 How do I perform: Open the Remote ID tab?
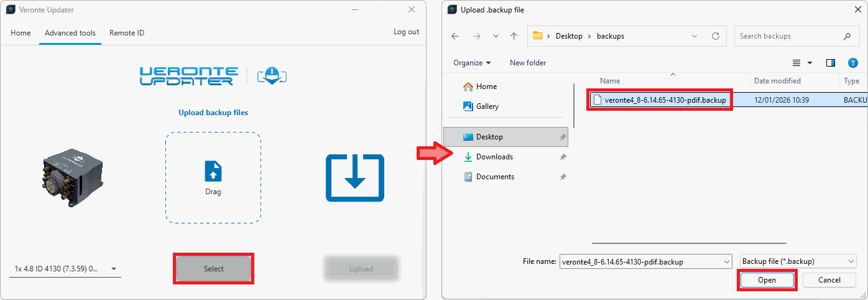pos(127,33)
